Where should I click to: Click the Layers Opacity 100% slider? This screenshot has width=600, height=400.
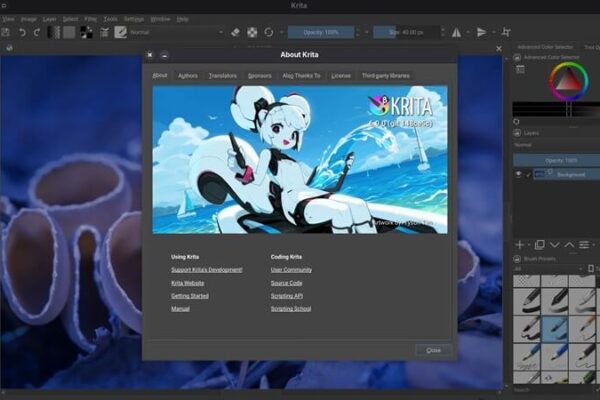tap(556, 160)
